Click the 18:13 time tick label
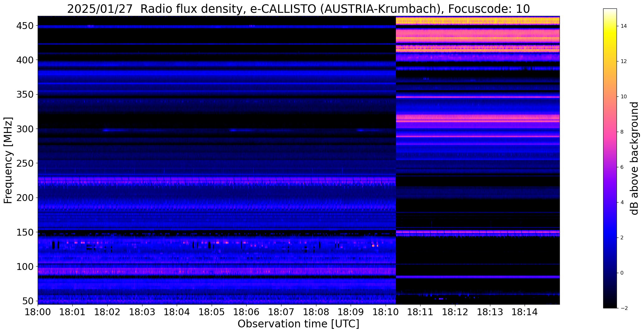 coord(490,311)
